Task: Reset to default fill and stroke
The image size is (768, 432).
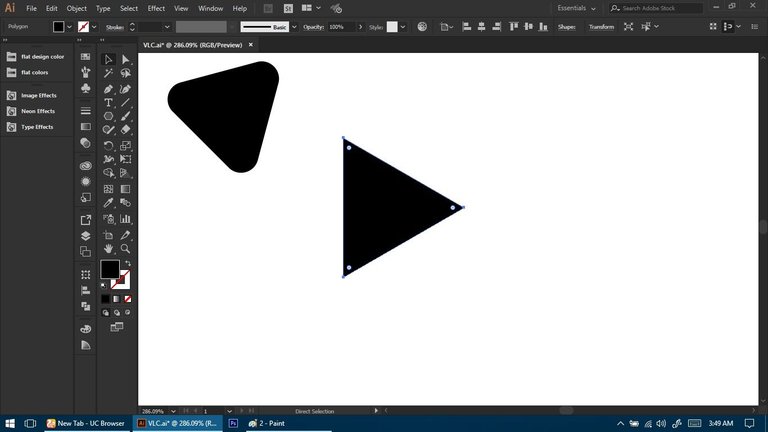Action: 103,286
